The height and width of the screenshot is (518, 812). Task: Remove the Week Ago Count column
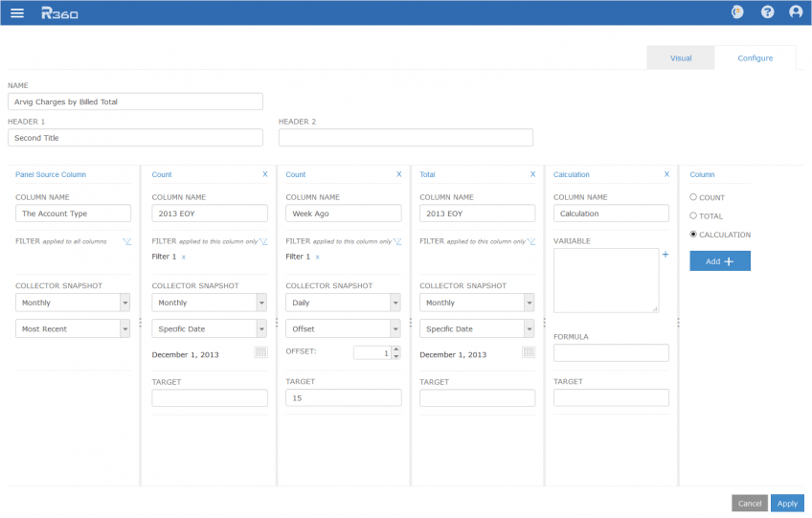click(398, 174)
